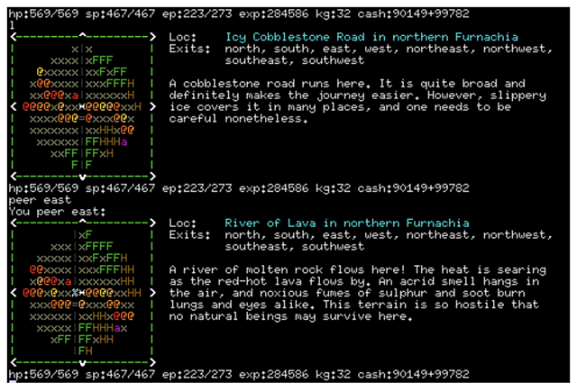Click the input cursor below the last prompt
The height and width of the screenshot is (392, 577).
(12, 382)
